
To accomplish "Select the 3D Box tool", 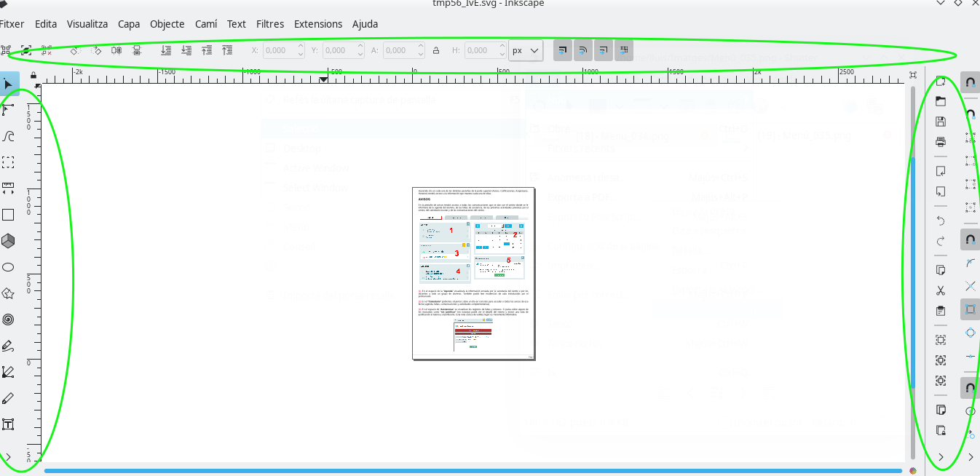I will point(8,241).
